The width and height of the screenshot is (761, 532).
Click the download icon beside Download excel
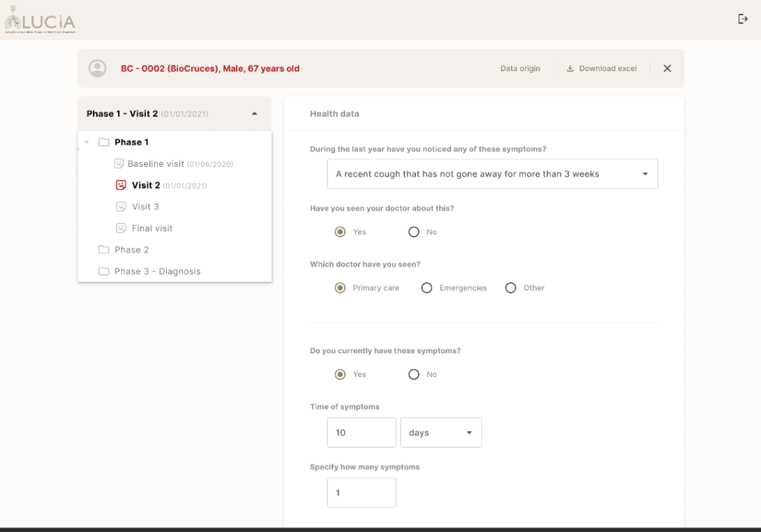570,68
